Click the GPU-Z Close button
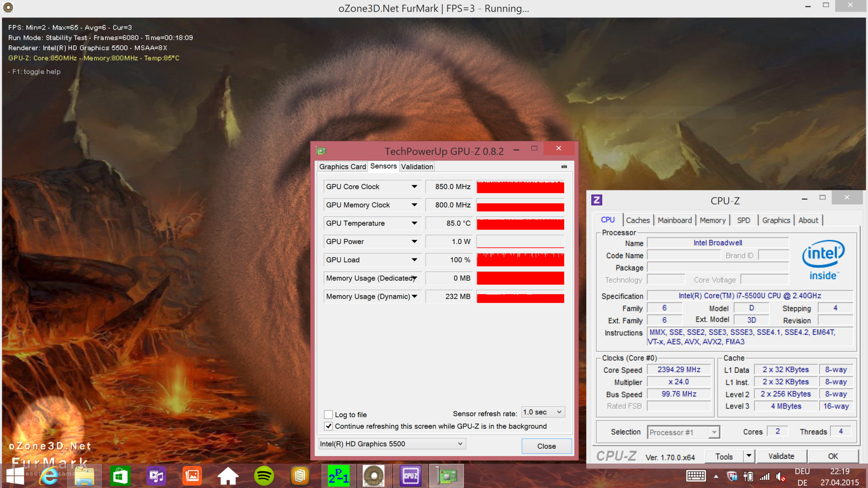The image size is (868, 488). tap(546, 446)
